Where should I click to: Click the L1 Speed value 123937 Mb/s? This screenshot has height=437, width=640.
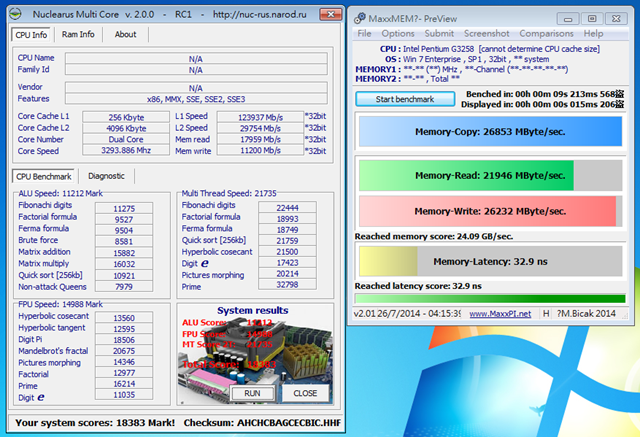tap(260, 117)
